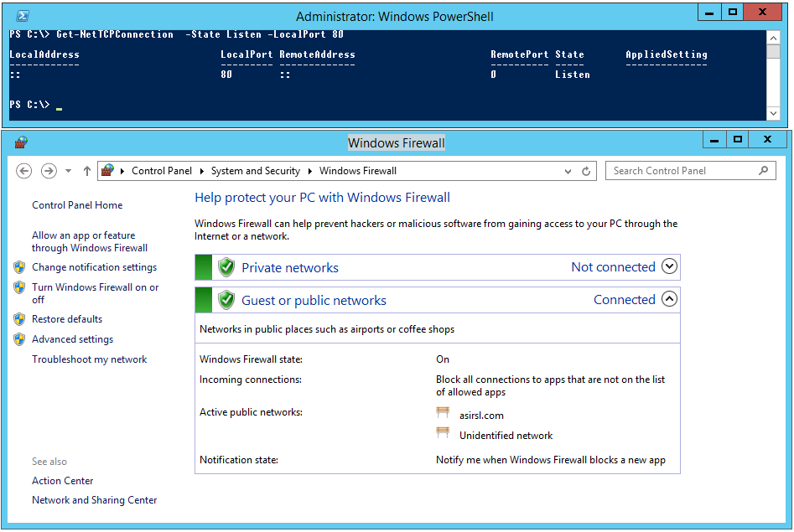Click the Not connected status text

pos(613,266)
